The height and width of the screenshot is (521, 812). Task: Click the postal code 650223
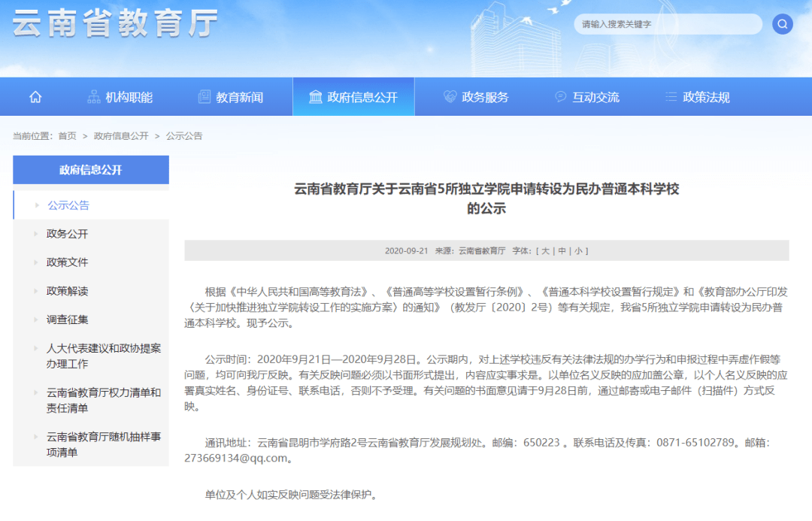541,443
